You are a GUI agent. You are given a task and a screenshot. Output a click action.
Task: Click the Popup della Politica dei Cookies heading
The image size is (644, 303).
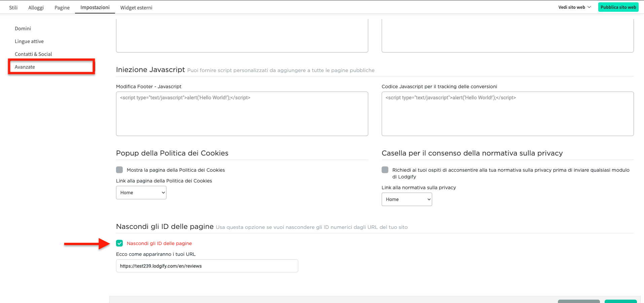click(172, 153)
